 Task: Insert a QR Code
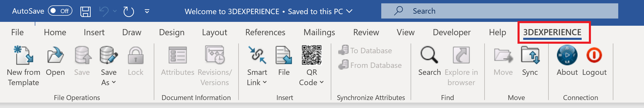[311, 55]
